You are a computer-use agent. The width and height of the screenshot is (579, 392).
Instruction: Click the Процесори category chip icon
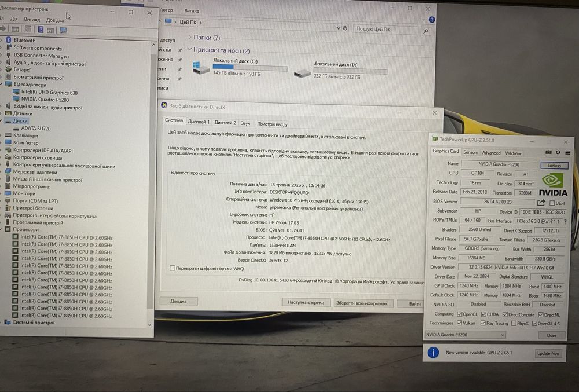(8, 229)
